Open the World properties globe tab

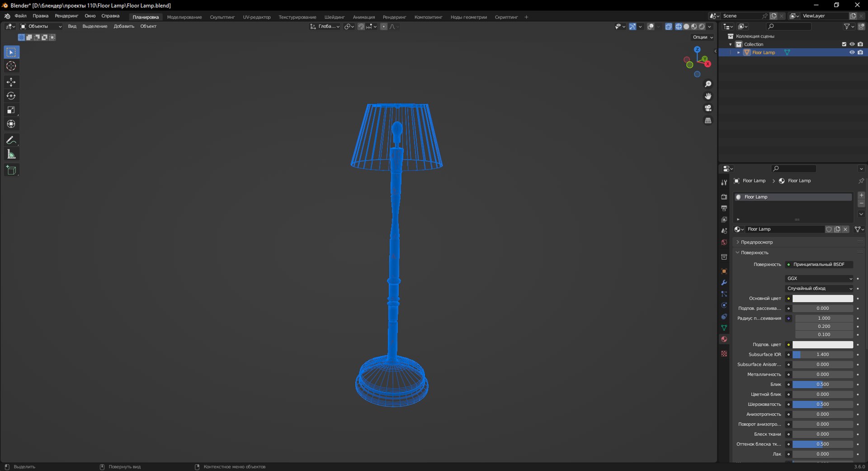click(724, 242)
